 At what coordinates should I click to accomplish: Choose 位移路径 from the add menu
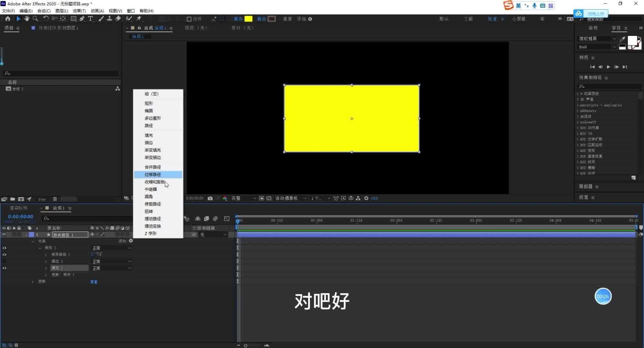pos(153,175)
